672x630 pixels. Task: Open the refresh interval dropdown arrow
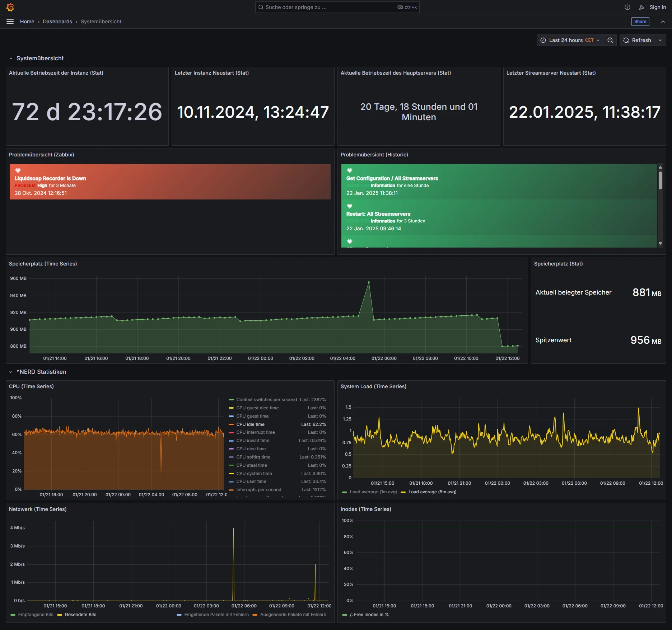[x=660, y=40]
